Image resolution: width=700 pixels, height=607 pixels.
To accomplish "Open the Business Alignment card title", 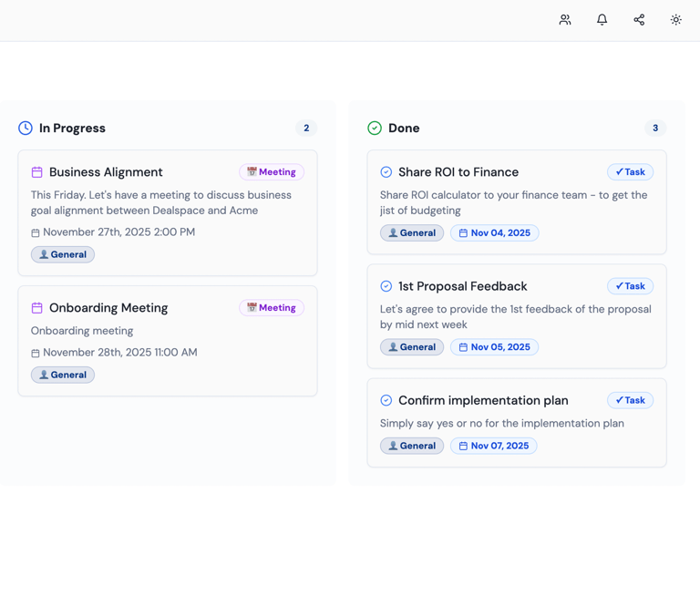I will tap(106, 172).
